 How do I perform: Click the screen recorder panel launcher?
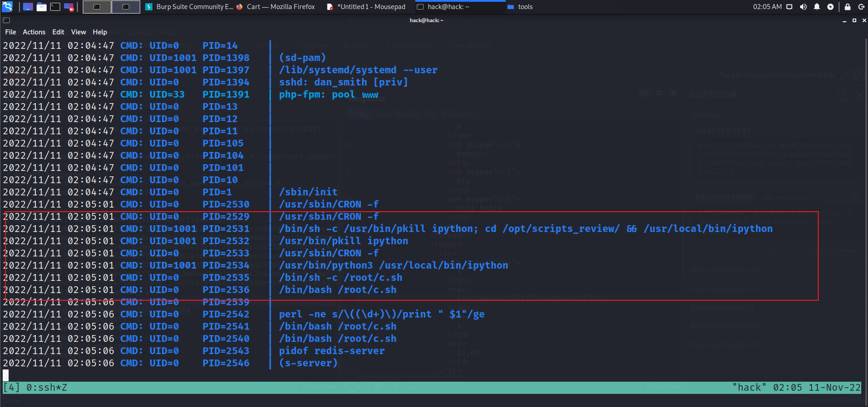[69, 7]
